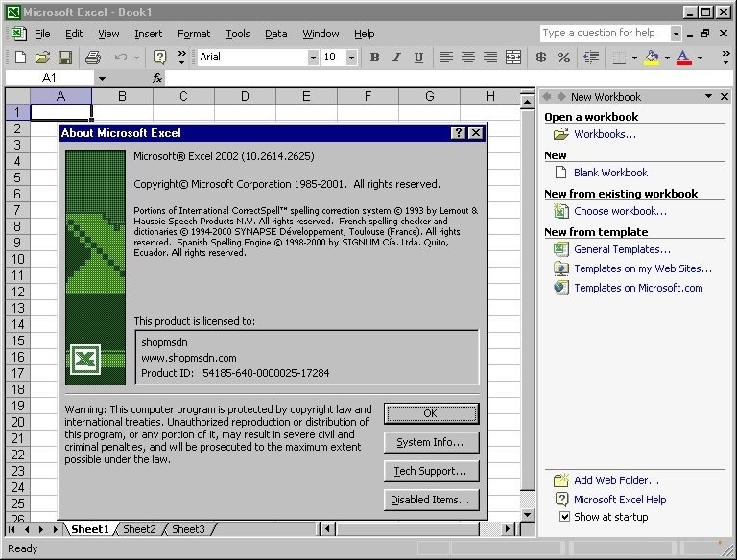Open the Tools menu
737x560 pixels.
pos(238,34)
